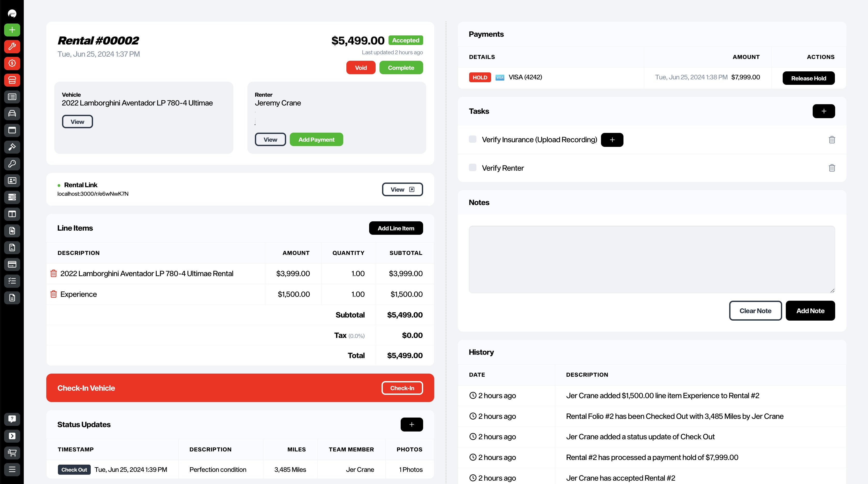Check the Verify Insurance task checkbox
Image resolution: width=868 pixels, height=484 pixels.
[x=473, y=139]
